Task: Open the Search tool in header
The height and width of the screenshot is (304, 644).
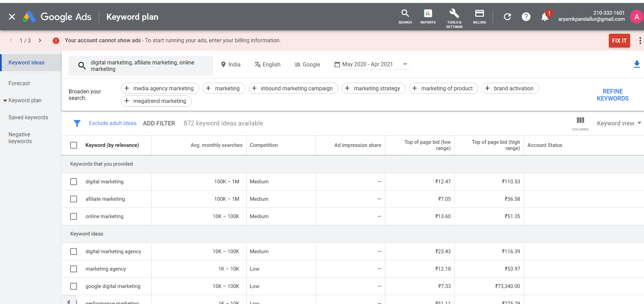Action: point(405,16)
